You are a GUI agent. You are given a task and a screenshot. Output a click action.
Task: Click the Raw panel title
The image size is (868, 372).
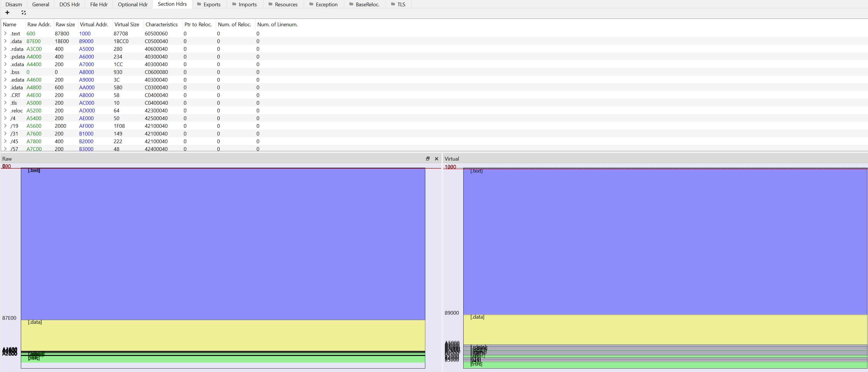(x=7, y=159)
